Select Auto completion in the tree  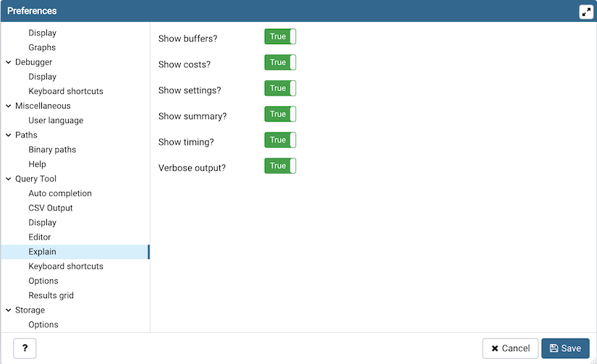click(x=60, y=193)
